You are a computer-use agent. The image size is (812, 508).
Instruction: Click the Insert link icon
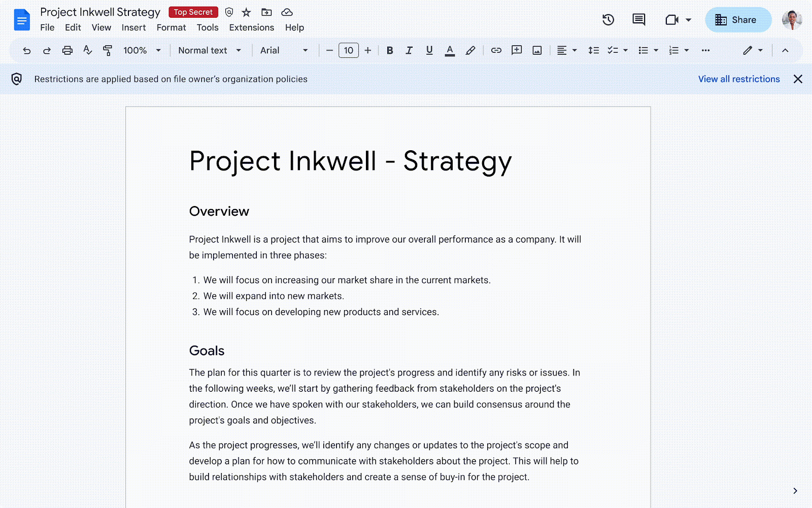click(496, 50)
